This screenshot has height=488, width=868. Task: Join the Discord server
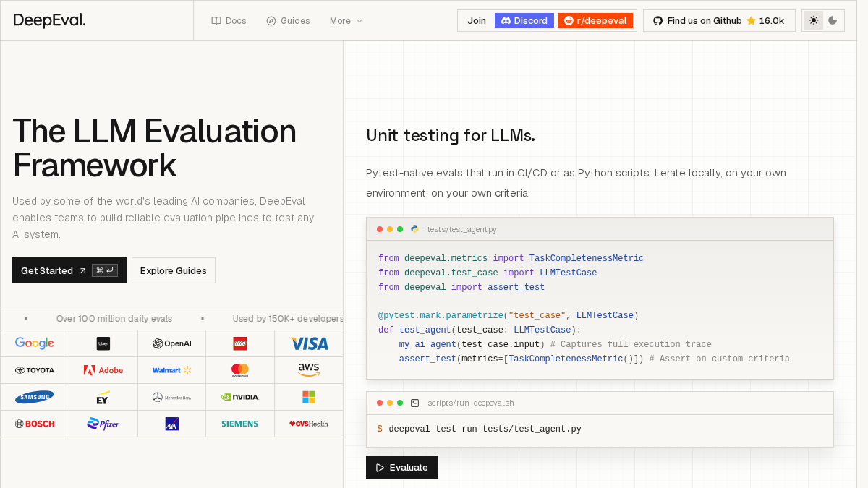[x=524, y=21]
